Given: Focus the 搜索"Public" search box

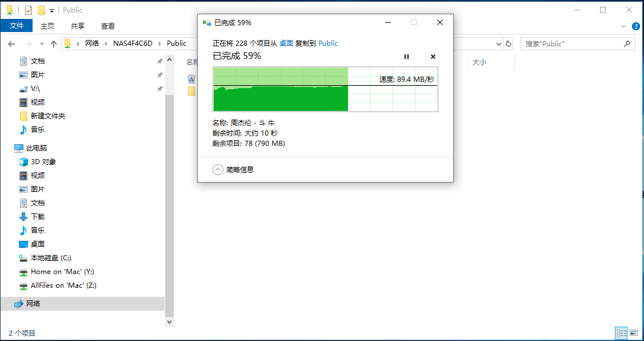Looking at the screenshot, I should point(577,43).
